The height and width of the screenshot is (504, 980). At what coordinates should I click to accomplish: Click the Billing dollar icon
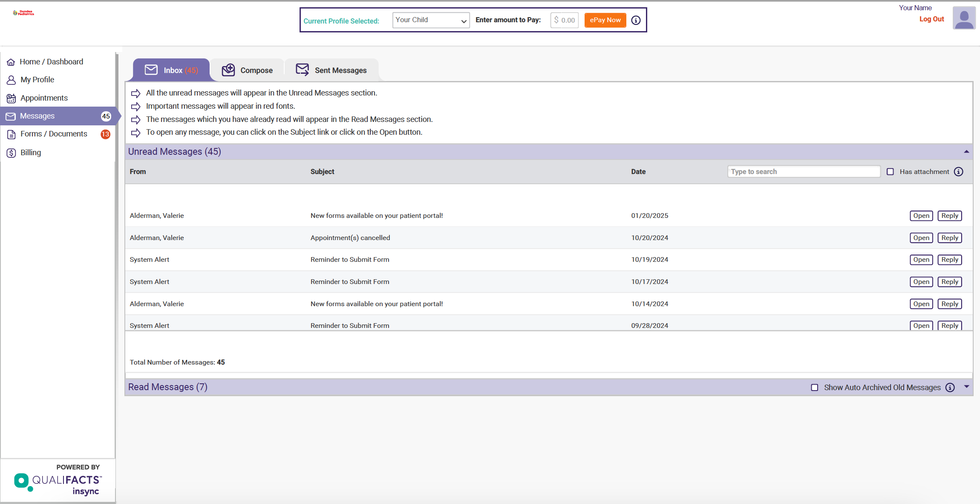point(12,153)
